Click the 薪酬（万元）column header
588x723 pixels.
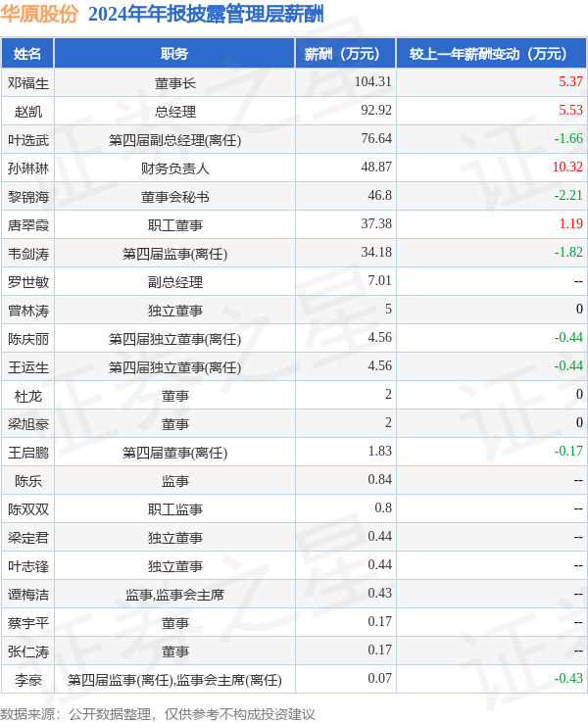point(345,54)
